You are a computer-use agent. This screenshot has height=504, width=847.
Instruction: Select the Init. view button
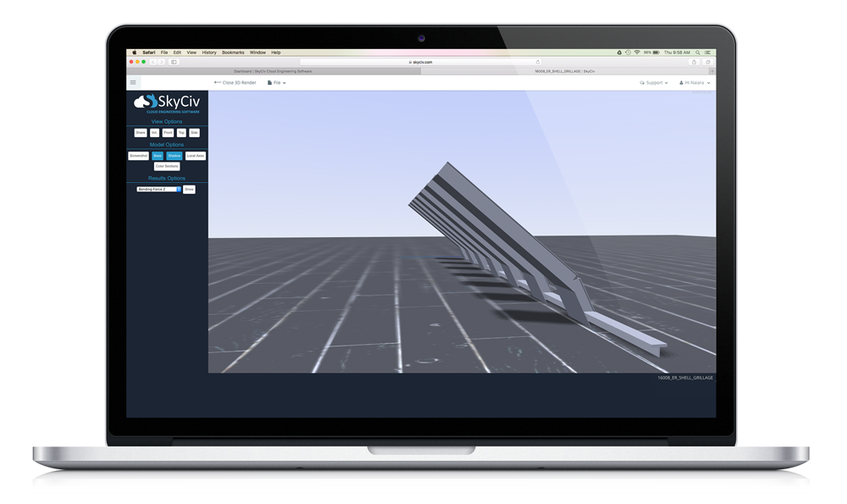pyautogui.click(x=154, y=132)
